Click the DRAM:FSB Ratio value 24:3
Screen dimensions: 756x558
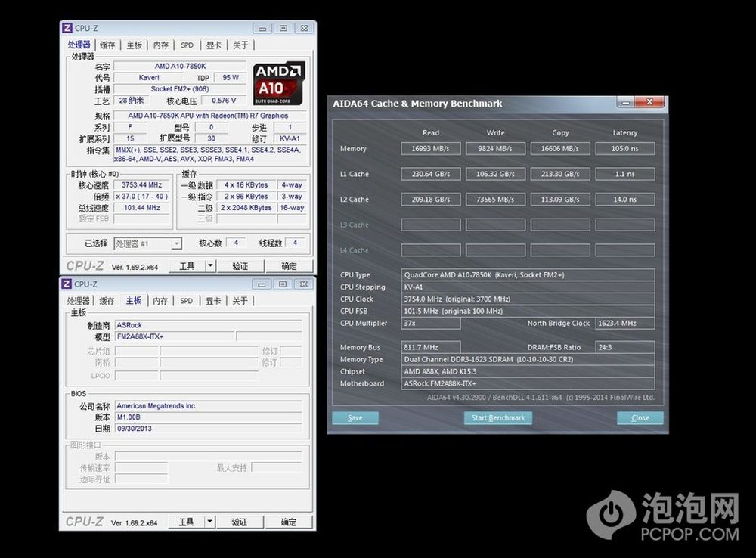coord(625,347)
